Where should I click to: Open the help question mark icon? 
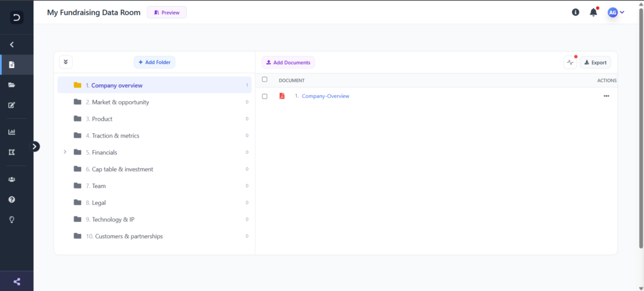11,199
